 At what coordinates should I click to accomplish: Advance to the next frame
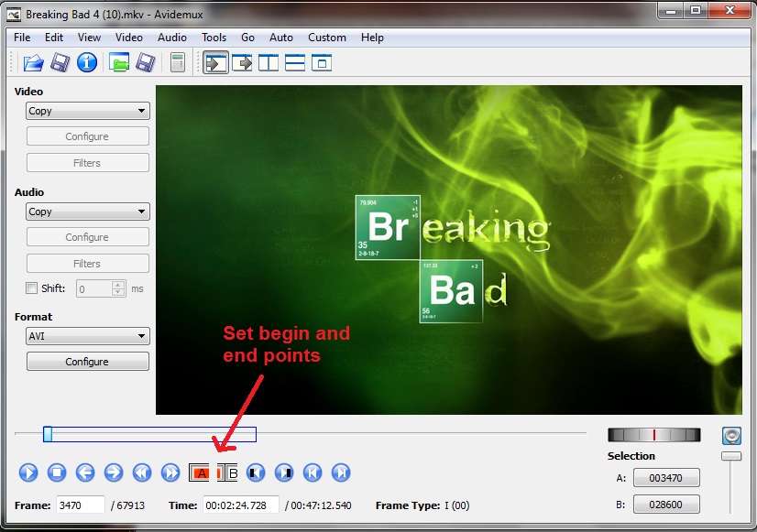(114, 472)
